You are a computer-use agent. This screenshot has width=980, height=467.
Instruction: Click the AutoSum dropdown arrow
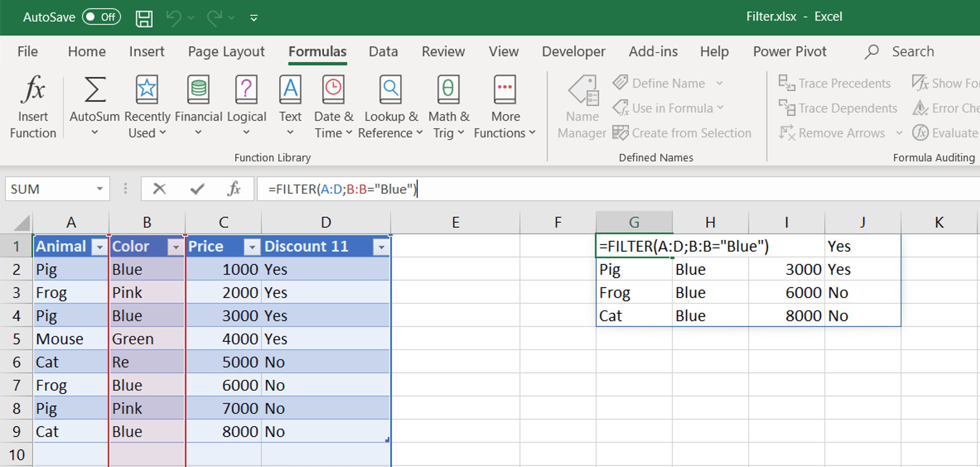coord(95,132)
